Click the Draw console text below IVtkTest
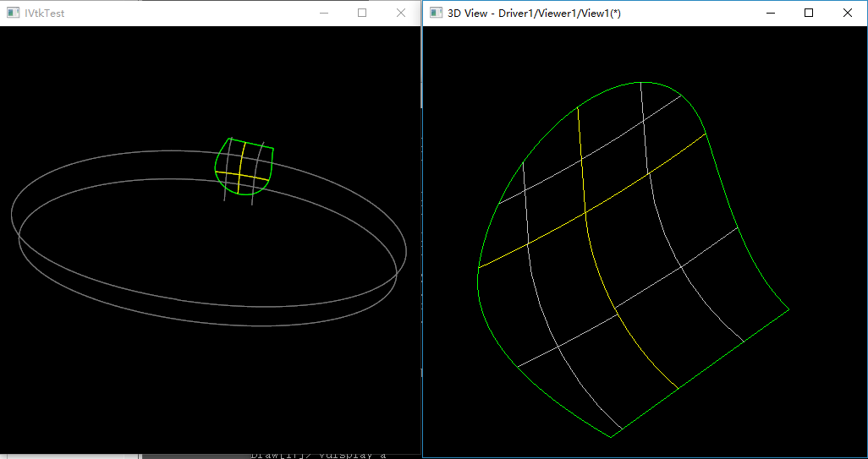 317,455
